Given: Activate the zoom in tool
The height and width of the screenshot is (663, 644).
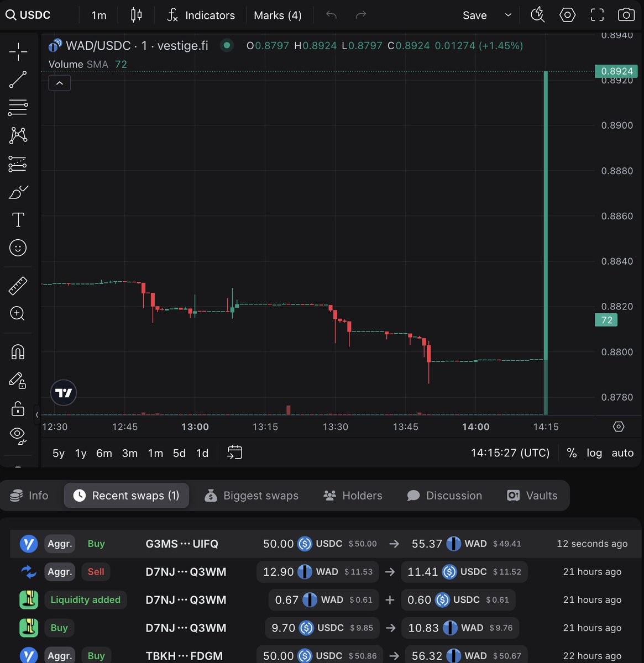Looking at the screenshot, I should pyautogui.click(x=18, y=314).
